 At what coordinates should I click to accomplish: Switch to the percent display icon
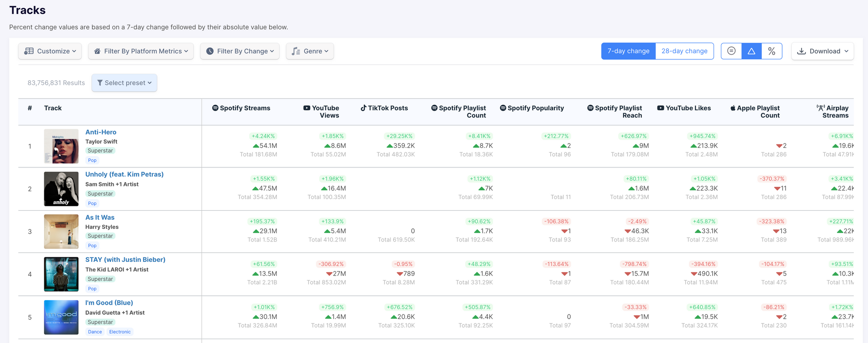click(772, 51)
